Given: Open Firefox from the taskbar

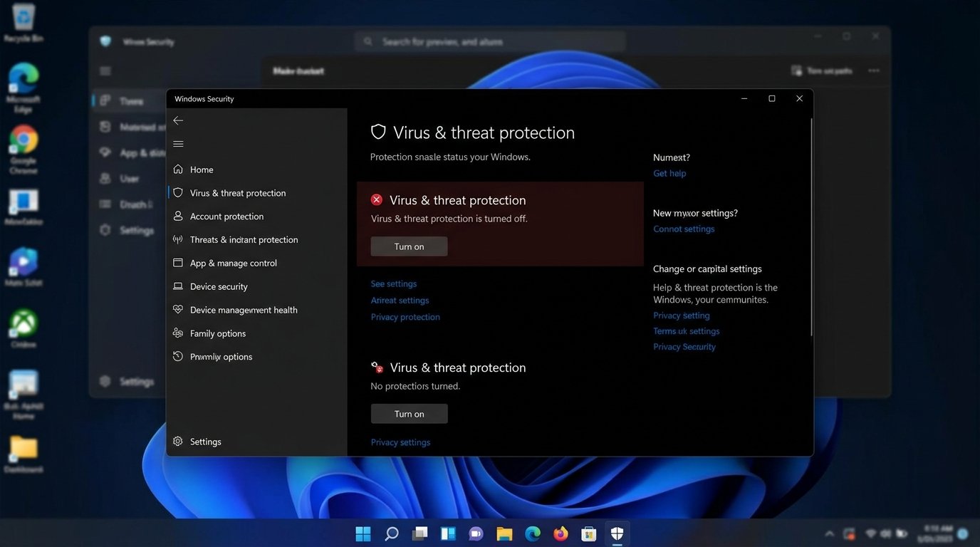Looking at the screenshot, I should click(561, 533).
